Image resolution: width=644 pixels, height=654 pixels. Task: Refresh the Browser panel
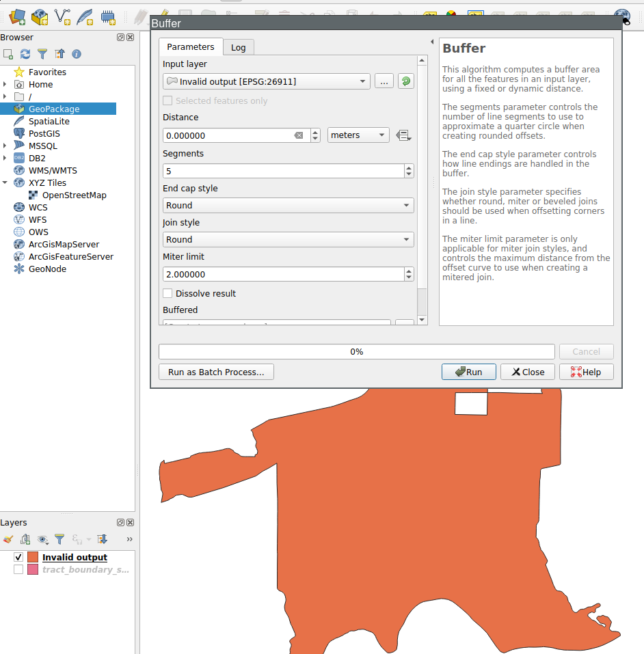[25, 54]
